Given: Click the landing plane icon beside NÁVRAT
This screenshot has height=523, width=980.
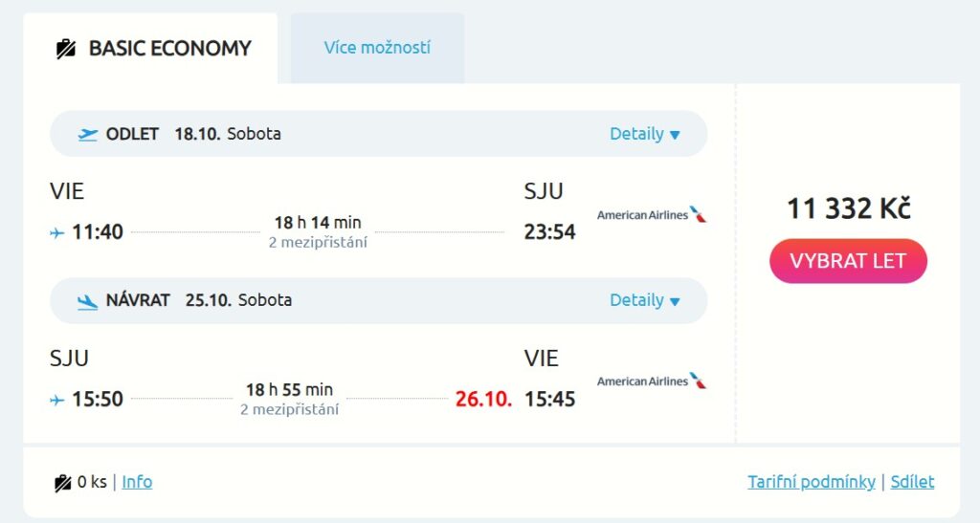Looking at the screenshot, I should [x=88, y=301].
